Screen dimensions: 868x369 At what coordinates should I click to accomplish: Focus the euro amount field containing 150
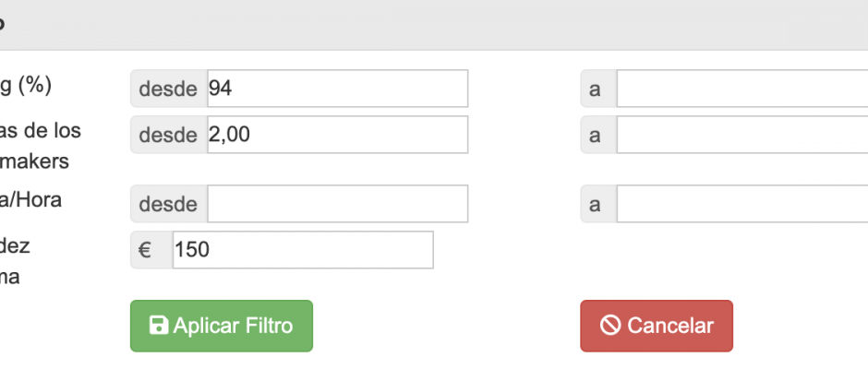click(303, 250)
